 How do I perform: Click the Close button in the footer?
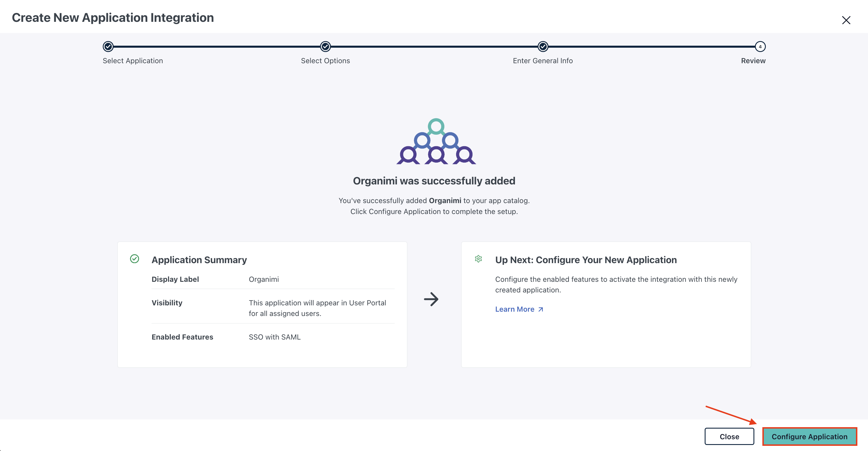point(729,437)
